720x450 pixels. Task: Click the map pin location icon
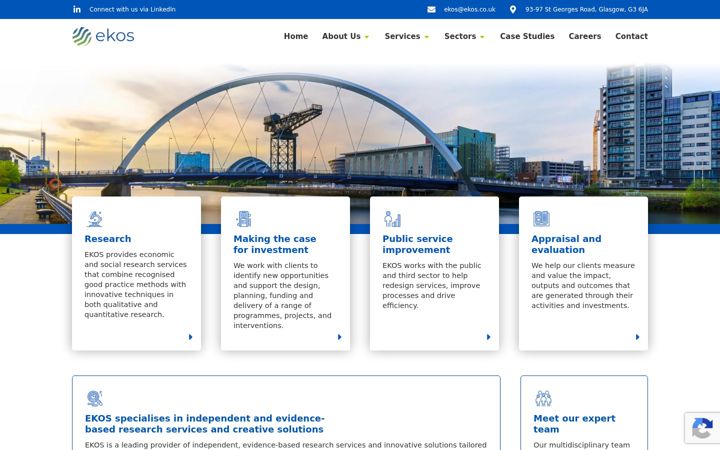point(513,9)
